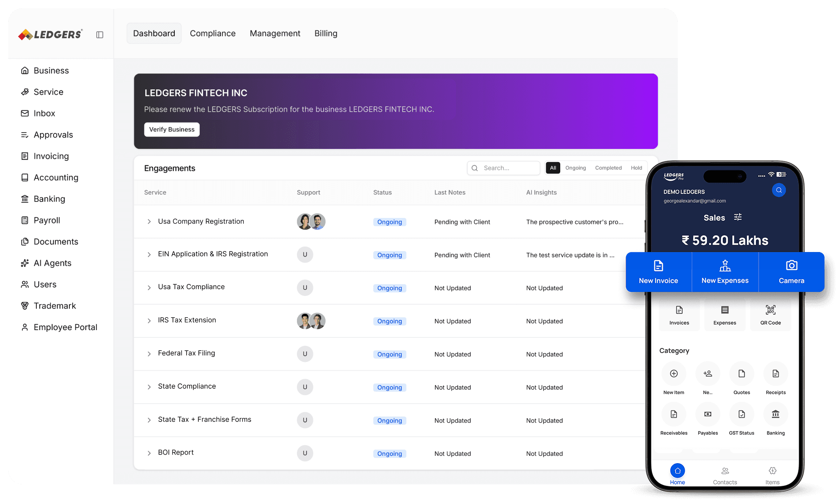Viewport: 839px width, 504px height.
Task: Tap Camera on the phone
Action: coord(791,272)
